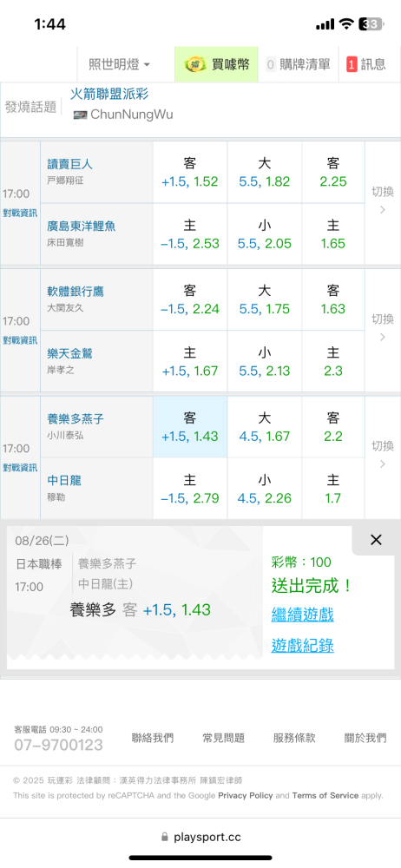Click ChunNungWu's user avatar icon
This screenshot has width=401, height=868.
click(81, 115)
